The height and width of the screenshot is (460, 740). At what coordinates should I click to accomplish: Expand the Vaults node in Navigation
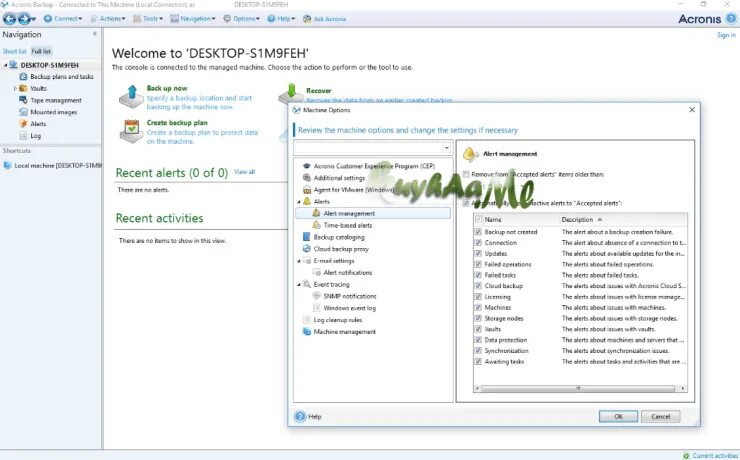click(15, 88)
